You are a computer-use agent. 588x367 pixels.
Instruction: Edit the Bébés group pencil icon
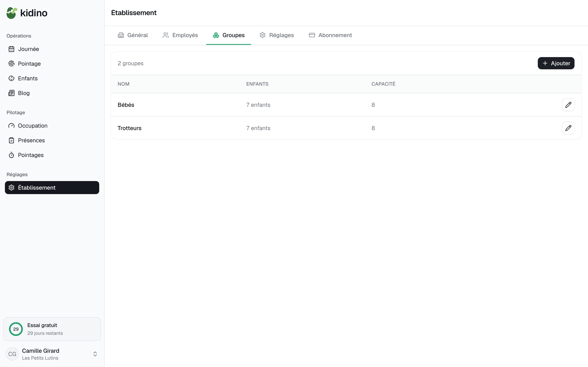[x=568, y=105]
